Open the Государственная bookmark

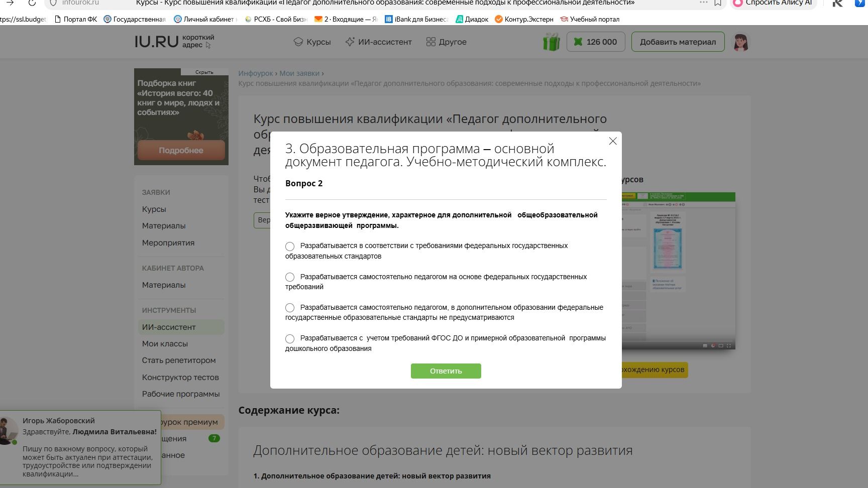[x=135, y=19]
